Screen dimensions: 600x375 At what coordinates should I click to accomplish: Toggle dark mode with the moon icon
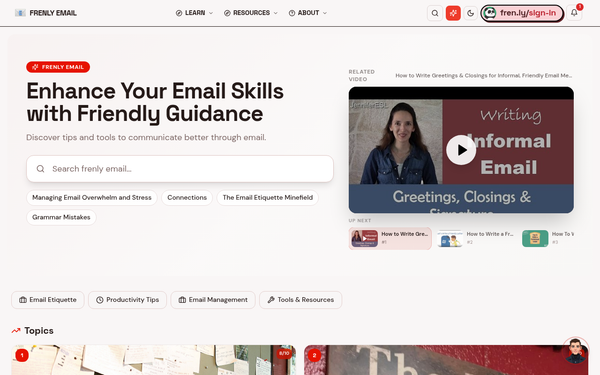470,13
